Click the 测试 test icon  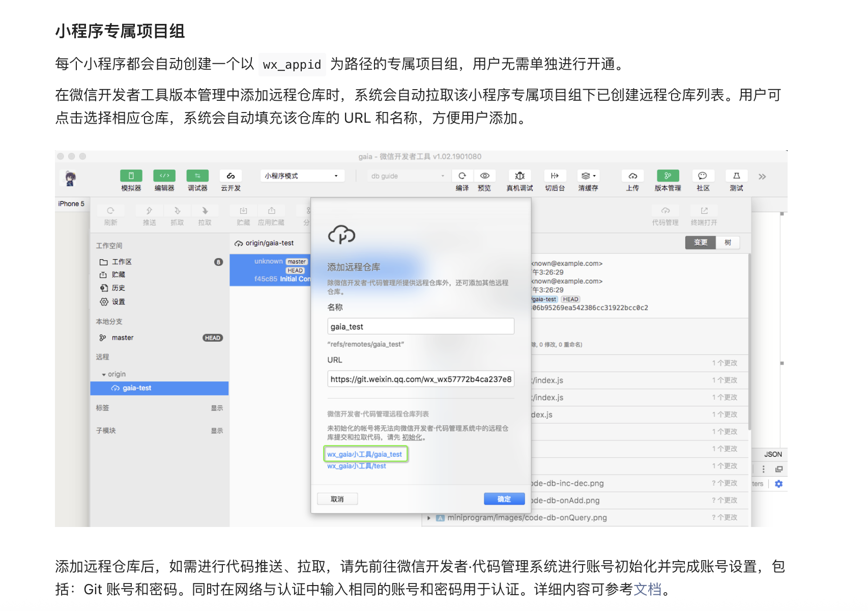point(736,176)
